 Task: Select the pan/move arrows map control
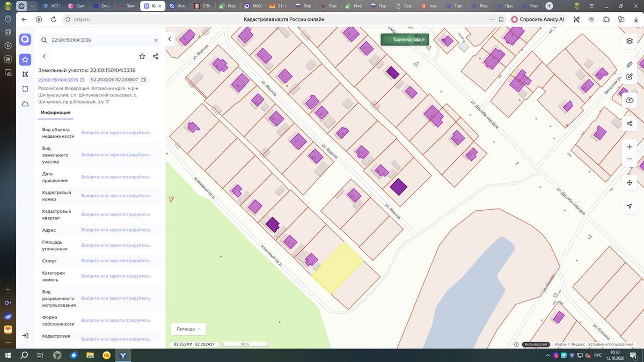(630, 183)
